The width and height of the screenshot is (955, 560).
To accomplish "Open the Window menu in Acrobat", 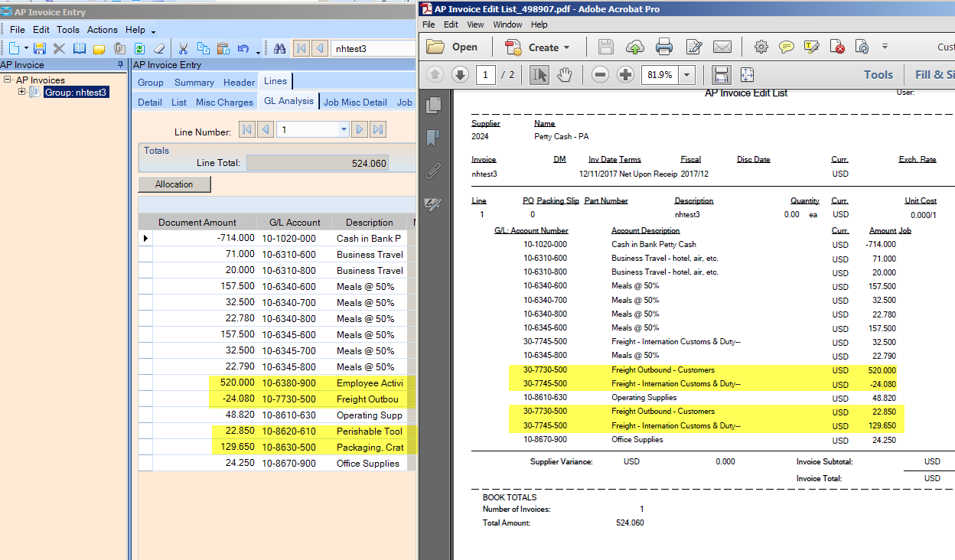I will click(507, 24).
